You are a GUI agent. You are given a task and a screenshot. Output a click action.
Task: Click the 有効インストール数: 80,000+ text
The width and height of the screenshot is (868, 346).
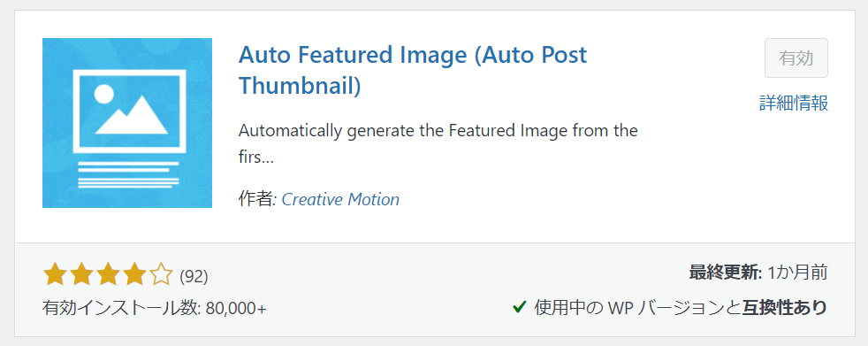[x=155, y=308]
